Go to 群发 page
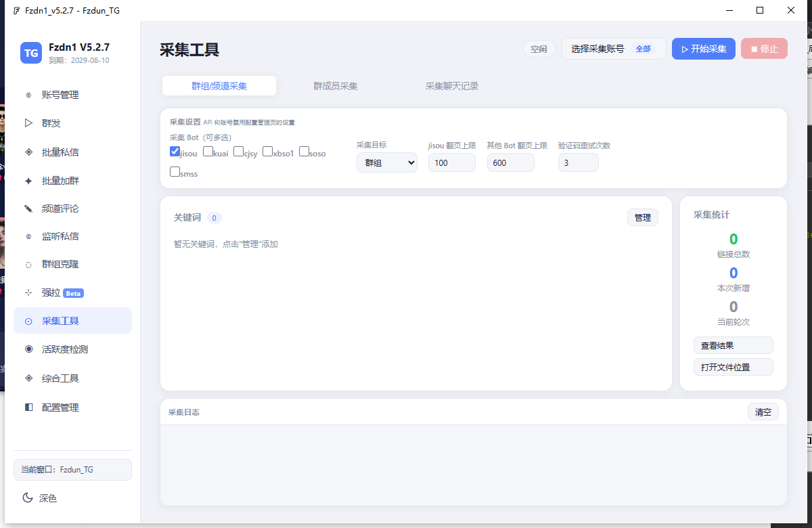This screenshot has width=812, height=528. pos(72,123)
